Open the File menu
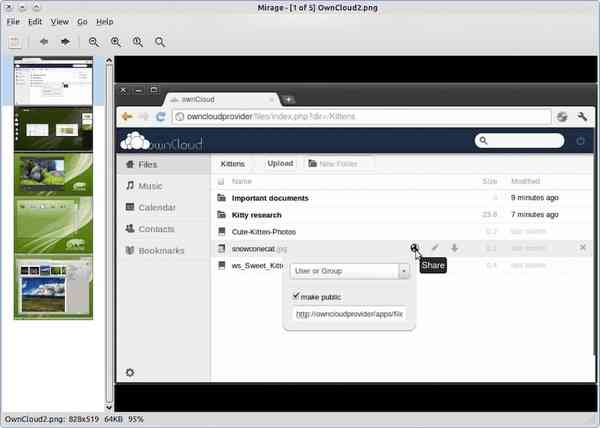 click(13, 21)
